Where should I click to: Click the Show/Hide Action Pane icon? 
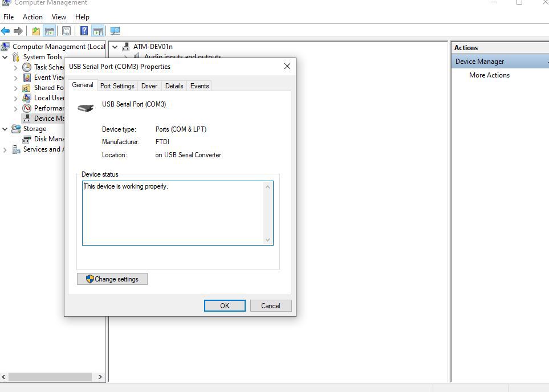[98, 30]
